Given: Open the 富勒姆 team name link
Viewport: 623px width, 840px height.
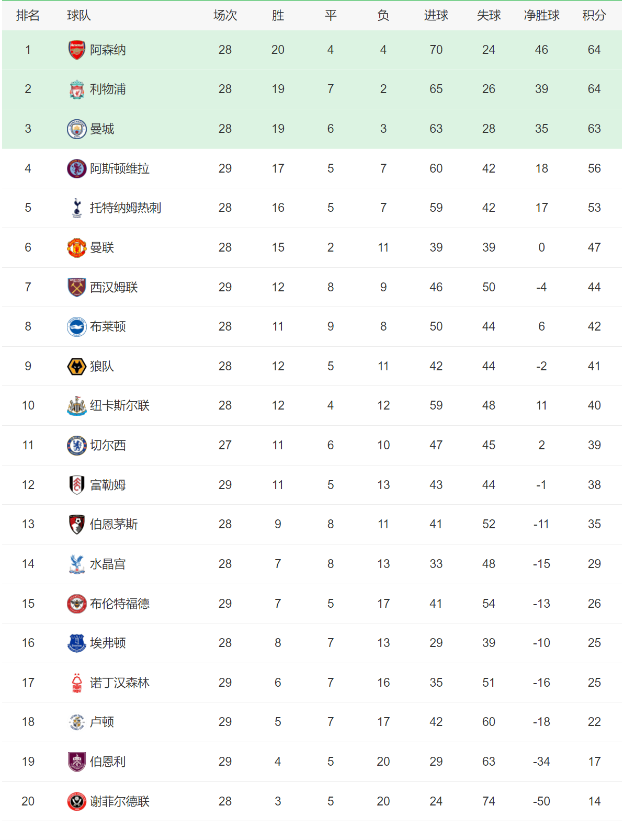Looking at the screenshot, I should point(108,485).
